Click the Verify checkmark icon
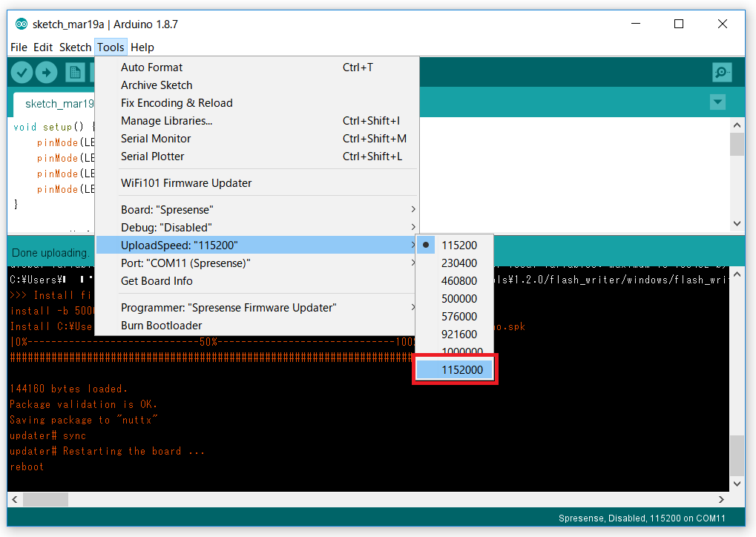Image resolution: width=756 pixels, height=537 pixels. coord(22,72)
